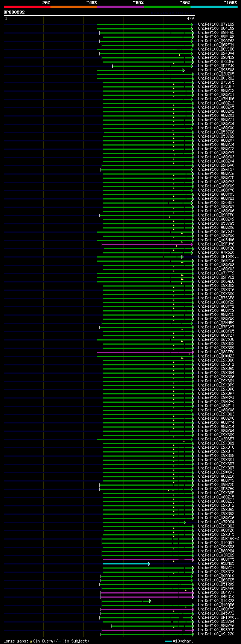This screenshot has height=644, width=241.
Task: Open hit UniRef100_B9HFR5
Action: tap(216, 32)
